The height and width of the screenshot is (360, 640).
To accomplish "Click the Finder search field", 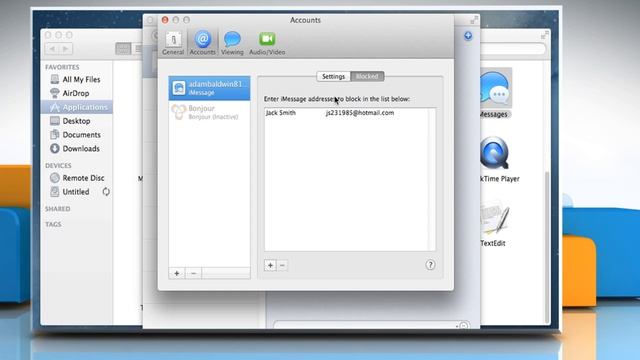I will click(513, 49).
